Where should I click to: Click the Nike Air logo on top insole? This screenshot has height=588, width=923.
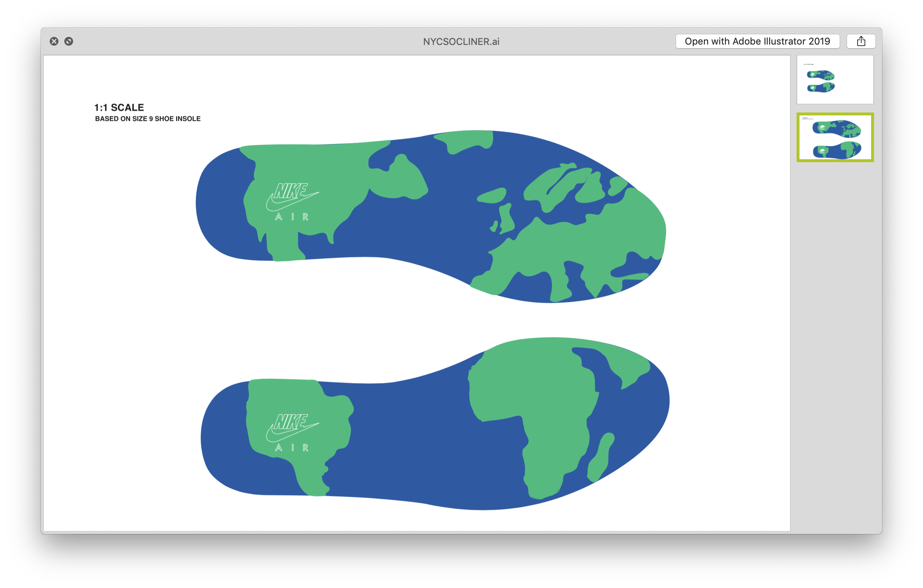point(292,202)
